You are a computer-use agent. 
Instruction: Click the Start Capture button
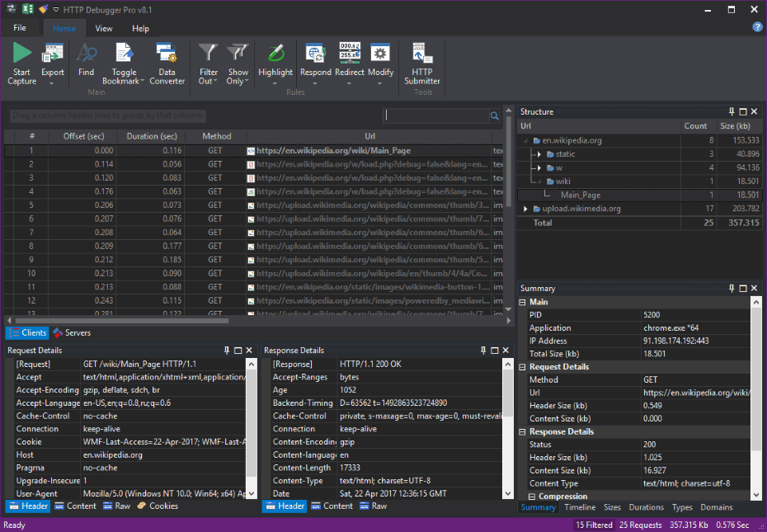(x=21, y=64)
